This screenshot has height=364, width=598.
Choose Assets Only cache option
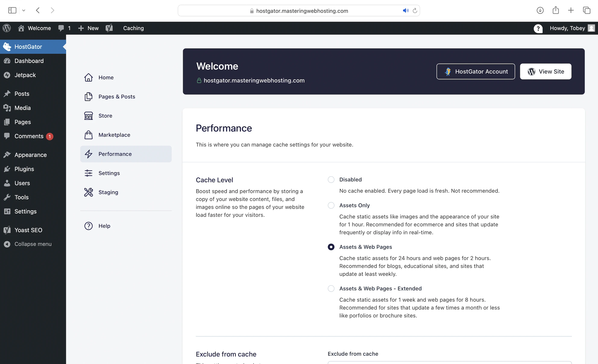(x=331, y=205)
